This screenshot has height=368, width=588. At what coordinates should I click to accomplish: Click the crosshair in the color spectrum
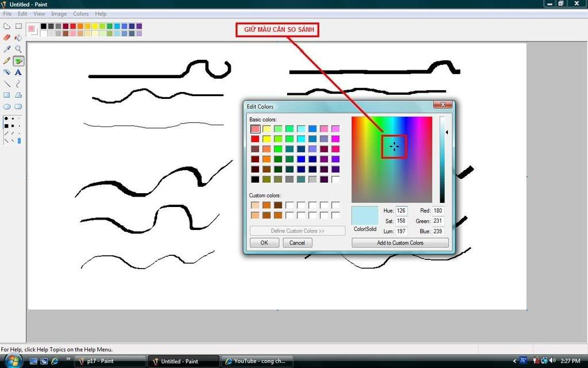coord(394,147)
